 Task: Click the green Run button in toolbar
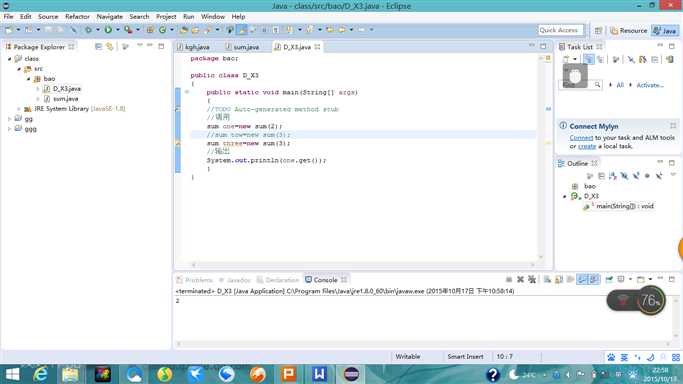(x=108, y=30)
